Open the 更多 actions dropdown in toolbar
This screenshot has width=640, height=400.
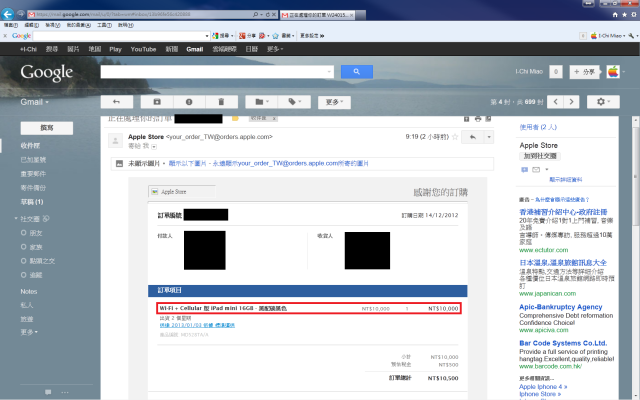pyautogui.click(x=334, y=102)
